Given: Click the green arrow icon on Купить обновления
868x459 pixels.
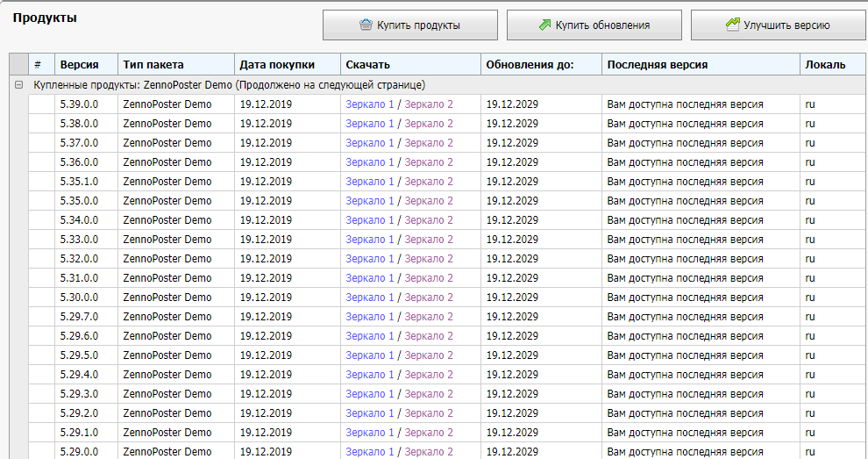Looking at the screenshot, I should (545, 25).
